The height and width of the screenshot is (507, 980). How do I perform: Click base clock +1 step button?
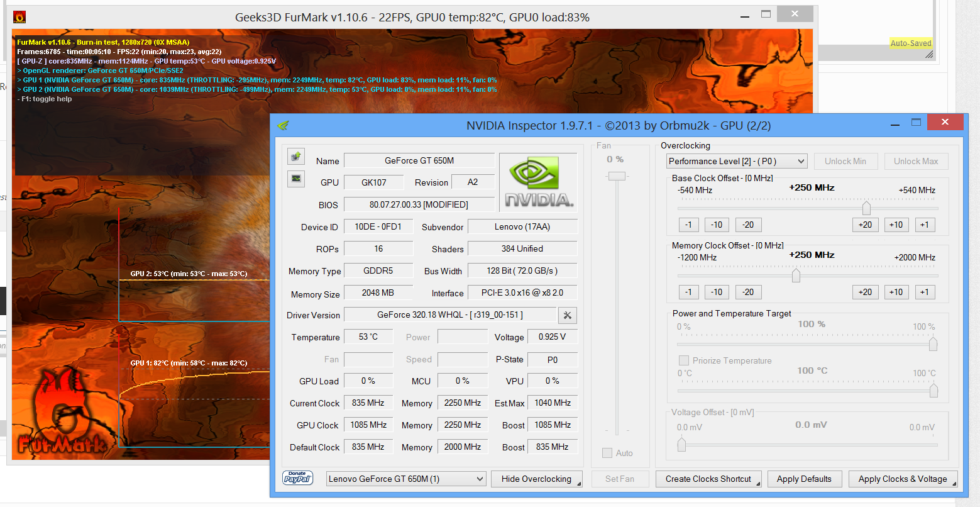[925, 225]
